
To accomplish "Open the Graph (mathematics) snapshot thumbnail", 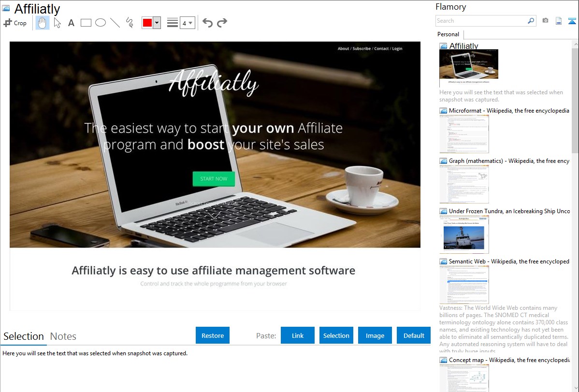I will pyautogui.click(x=464, y=184).
